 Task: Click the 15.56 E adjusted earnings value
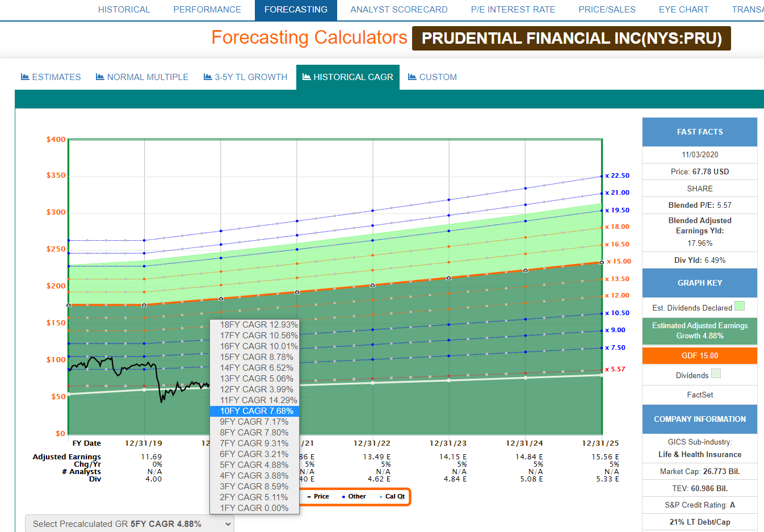pyautogui.click(x=605, y=456)
